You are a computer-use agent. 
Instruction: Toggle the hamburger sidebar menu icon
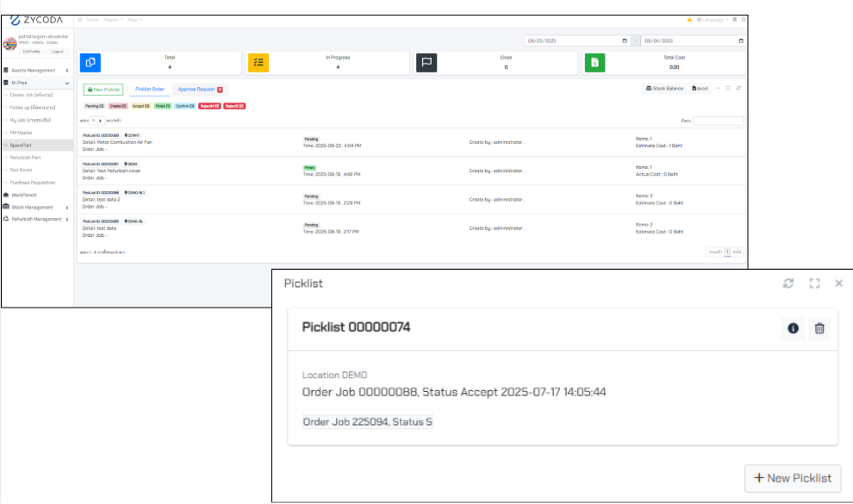(80, 19)
